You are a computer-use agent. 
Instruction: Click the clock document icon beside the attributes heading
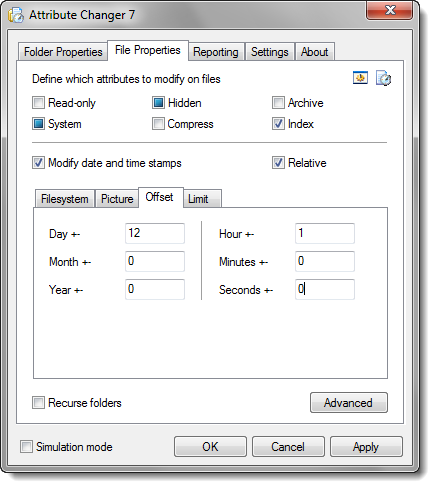(383, 78)
